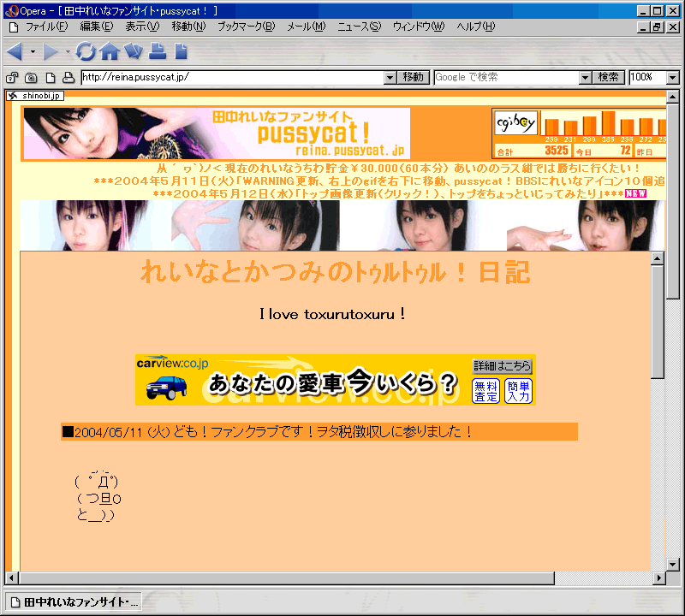Image resolution: width=685 pixels, height=616 pixels.
Task: Click the pink NEW badge
Action: pos(635,193)
